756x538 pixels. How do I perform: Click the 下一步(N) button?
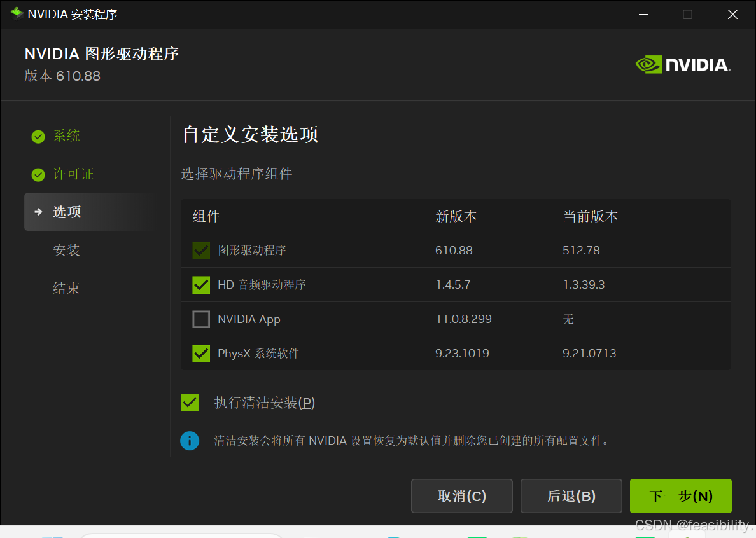681,495
